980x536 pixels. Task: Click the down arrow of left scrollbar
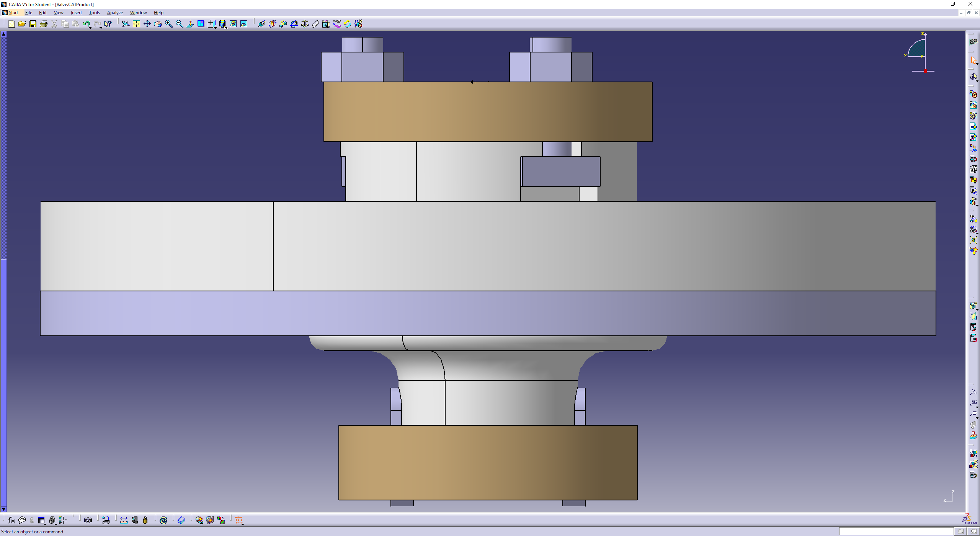[3, 509]
